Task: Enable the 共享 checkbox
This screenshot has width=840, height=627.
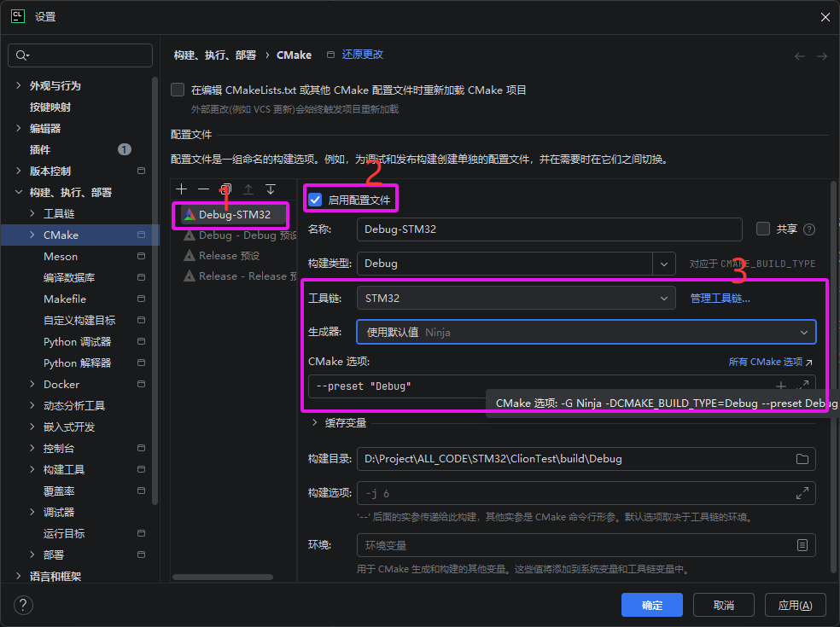Action: pyautogui.click(x=763, y=229)
